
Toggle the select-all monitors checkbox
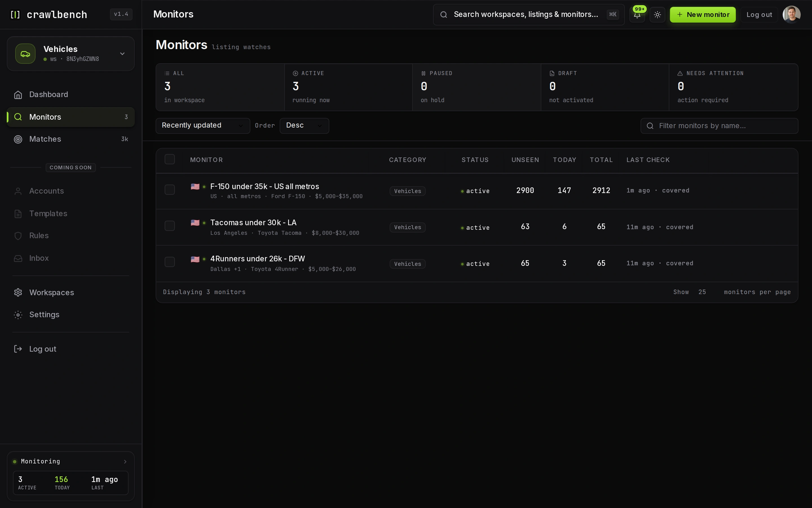click(170, 159)
